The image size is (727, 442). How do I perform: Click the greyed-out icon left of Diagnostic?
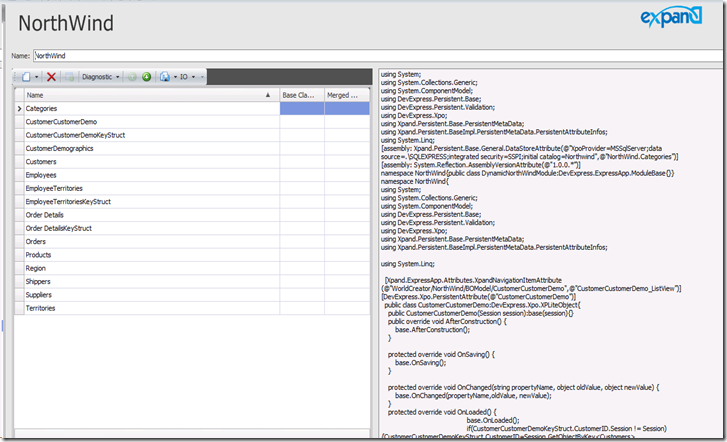point(70,76)
